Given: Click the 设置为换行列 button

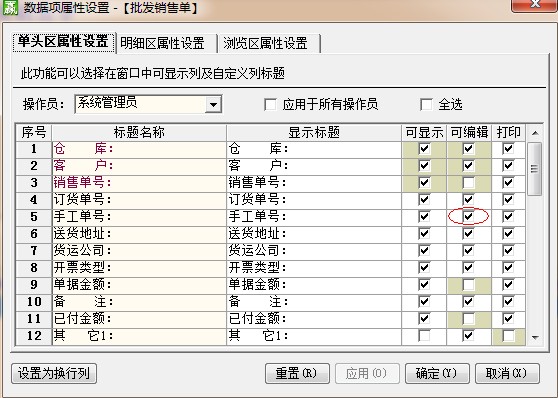Looking at the screenshot, I should (54, 373).
